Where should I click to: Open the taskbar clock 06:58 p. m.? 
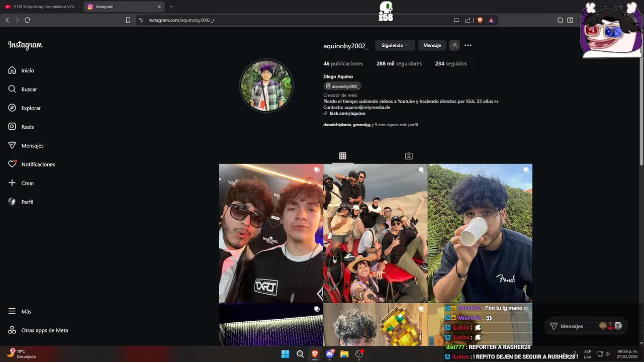[627, 354]
